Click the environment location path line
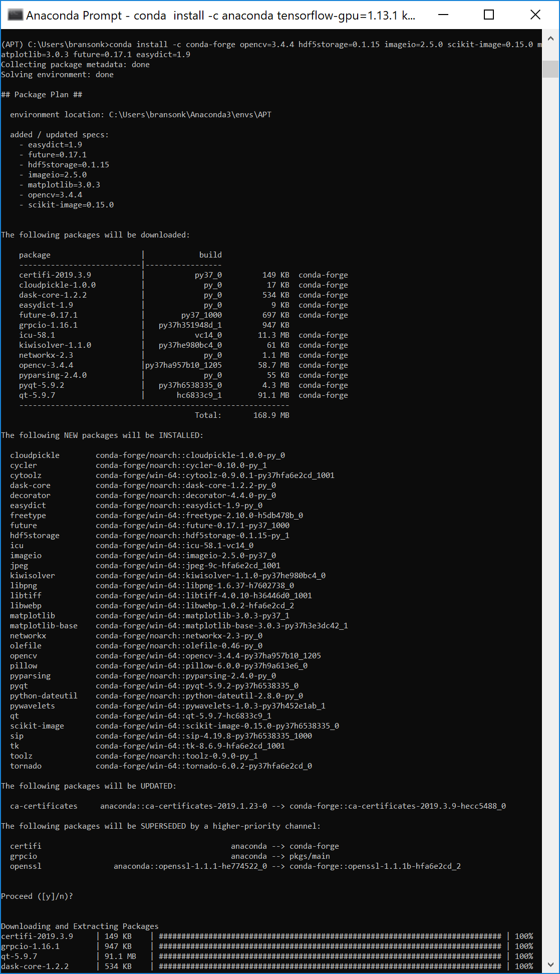This screenshot has height=974, width=560. pos(141,115)
